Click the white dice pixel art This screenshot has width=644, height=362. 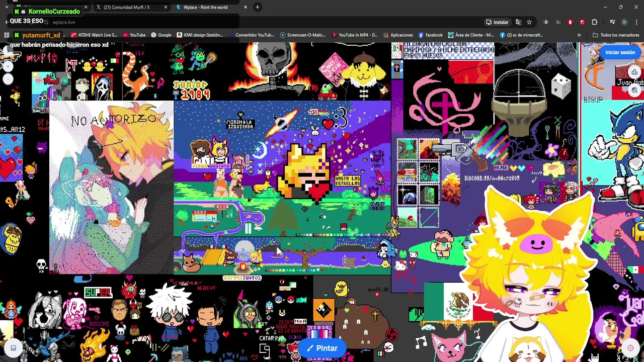coord(560,87)
